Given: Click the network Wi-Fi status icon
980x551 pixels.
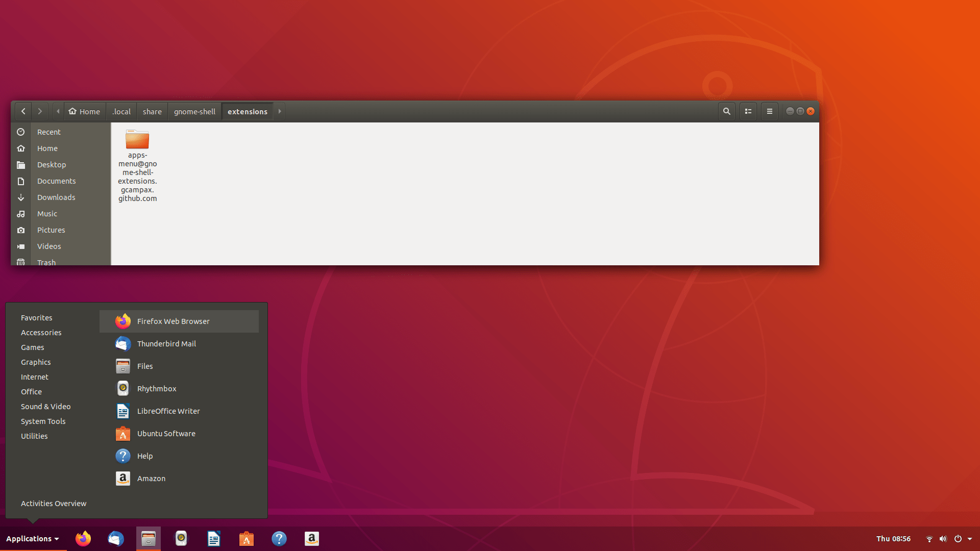Looking at the screenshot, I should tap(929, 539).
